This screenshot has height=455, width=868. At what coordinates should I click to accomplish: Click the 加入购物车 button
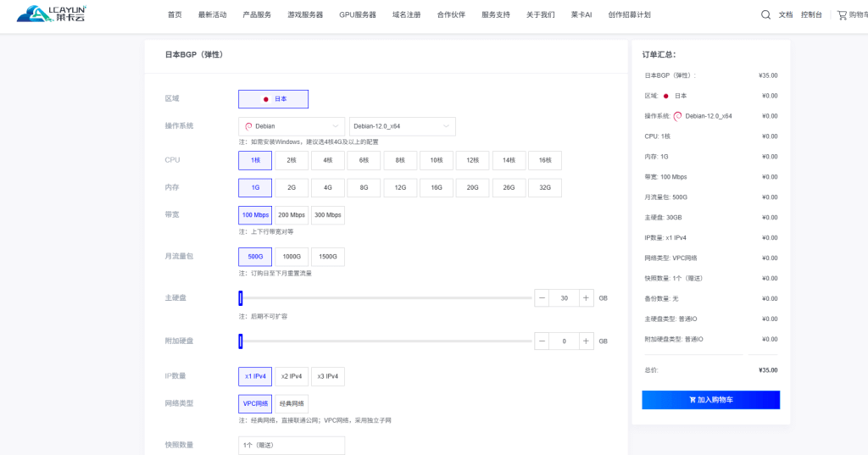pos(711,400)
